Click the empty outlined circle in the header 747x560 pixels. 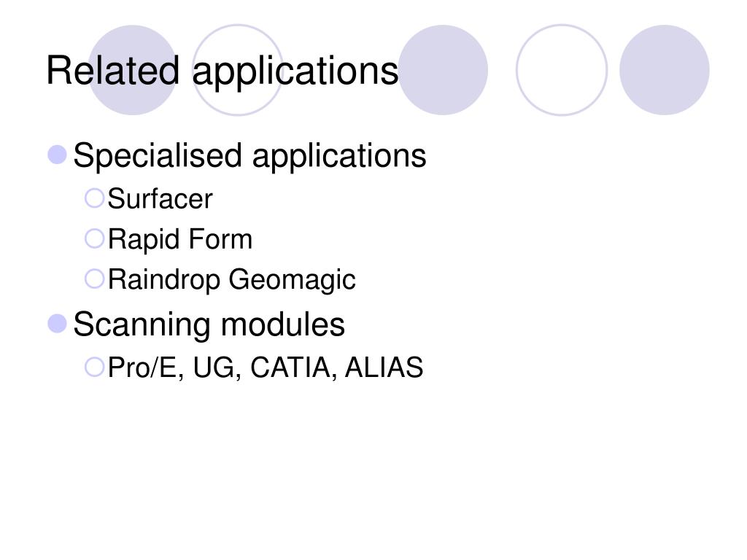(x=562, y=70)
